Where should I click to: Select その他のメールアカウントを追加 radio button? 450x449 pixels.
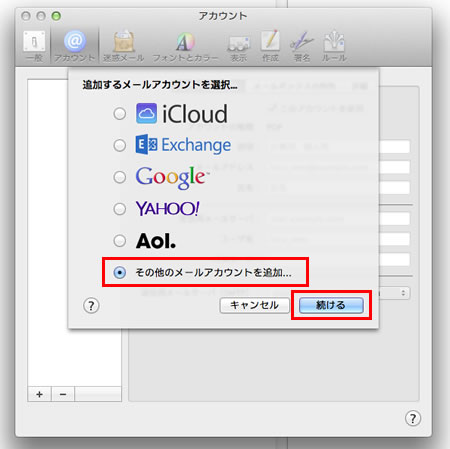pos(119,272)
